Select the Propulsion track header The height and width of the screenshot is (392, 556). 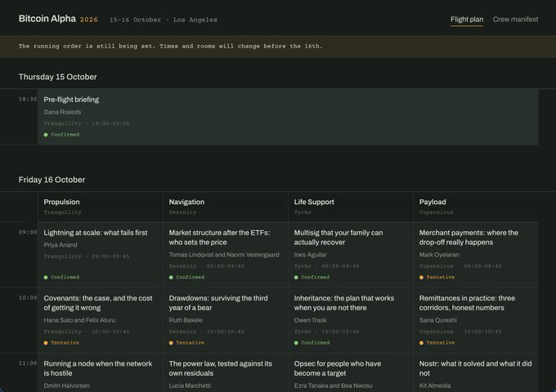[x=61, y=202]
